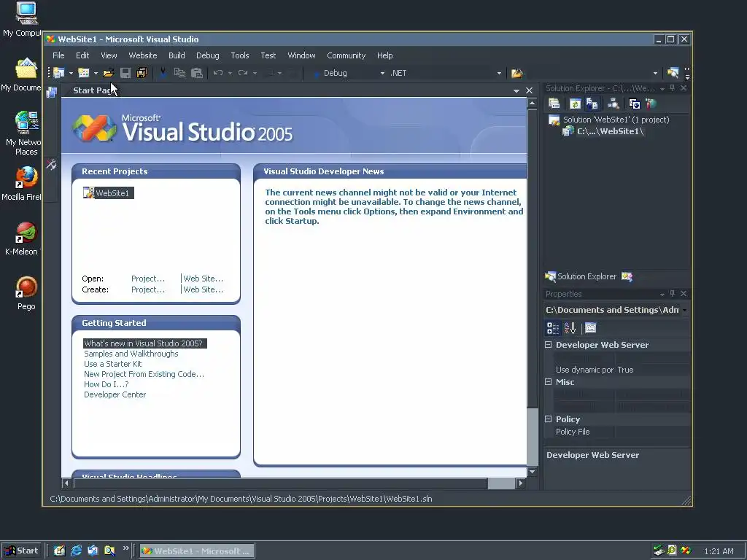Click Samples and Walkthroughs link
Viewport: 747px width, 560px height.
pyautogui.click(x=131, y=354)
